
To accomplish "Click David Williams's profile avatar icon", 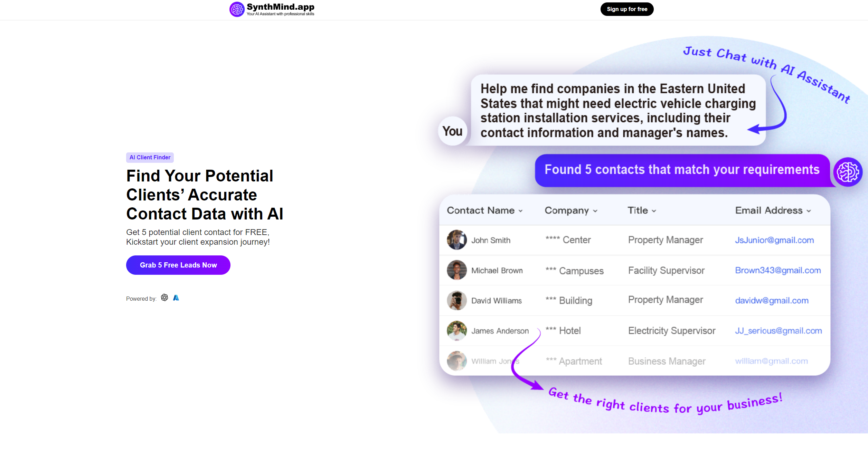I will tap(457, 300).
